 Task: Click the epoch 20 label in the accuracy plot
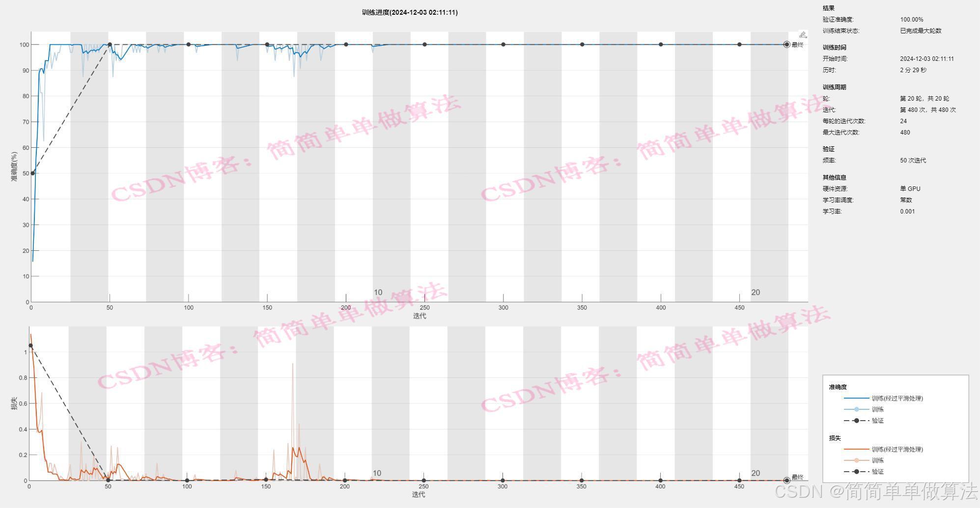click(756, 293)
